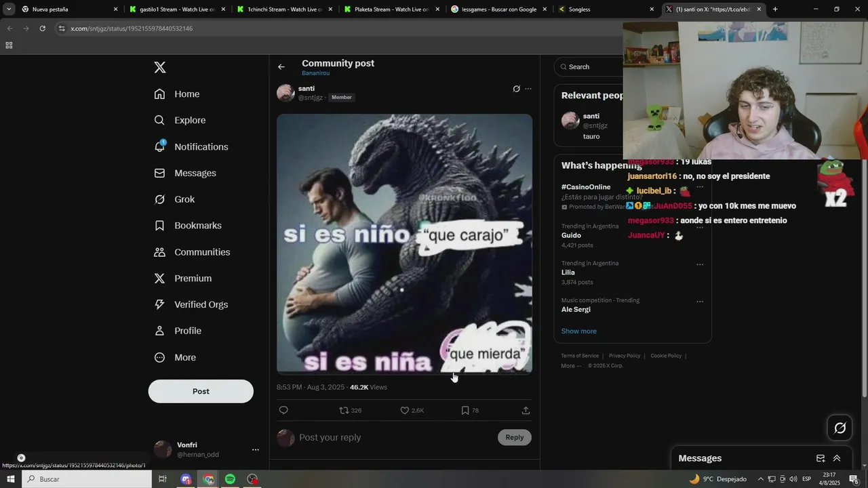Open the Windows Start menu
This screenshot has height=488, width=868.
(x=10, y=479)
